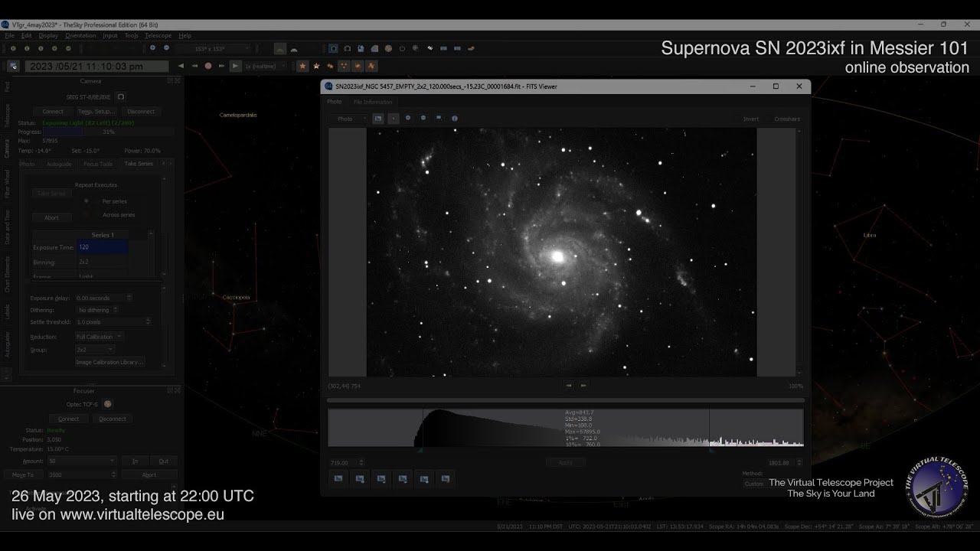980x551 pixels.
Task: Toggle the Crosshairs option in FITS Viewer
Action: pyautogui.click(x=786, y=119)
